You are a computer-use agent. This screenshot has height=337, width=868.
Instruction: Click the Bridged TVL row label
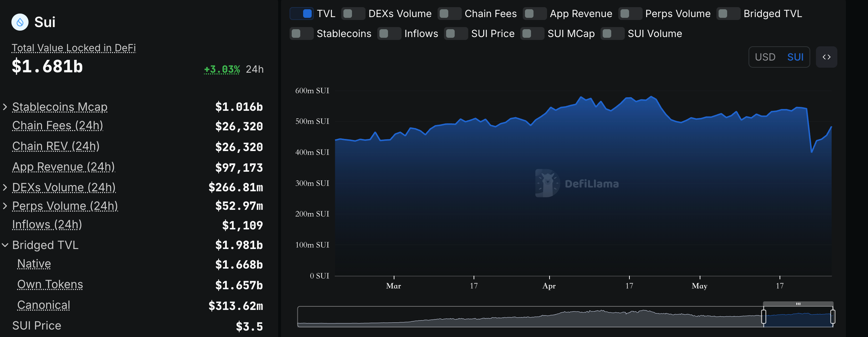coord(45,245)
